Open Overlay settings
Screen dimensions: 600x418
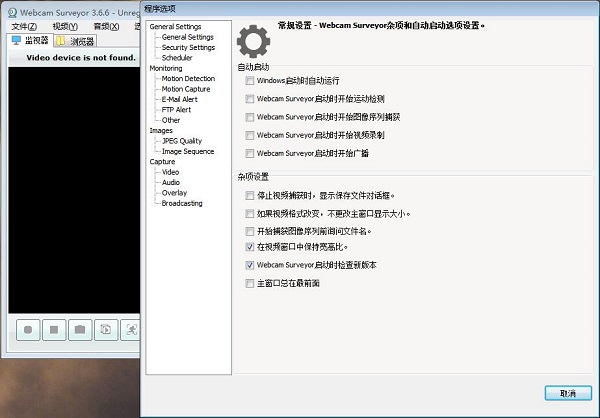click(x=174, y=193)
